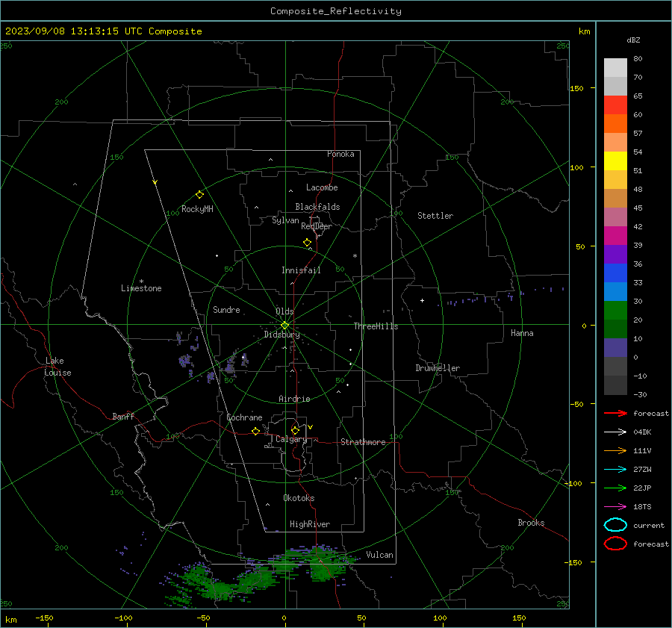Click the asterisk marker above Limestone
Screen dimensions: 672x628
141,282
